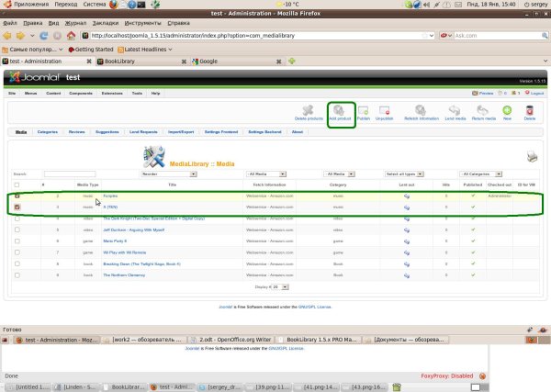
Task: Click the Unpublish toolbar icon
Action: [x=384, y=111]
